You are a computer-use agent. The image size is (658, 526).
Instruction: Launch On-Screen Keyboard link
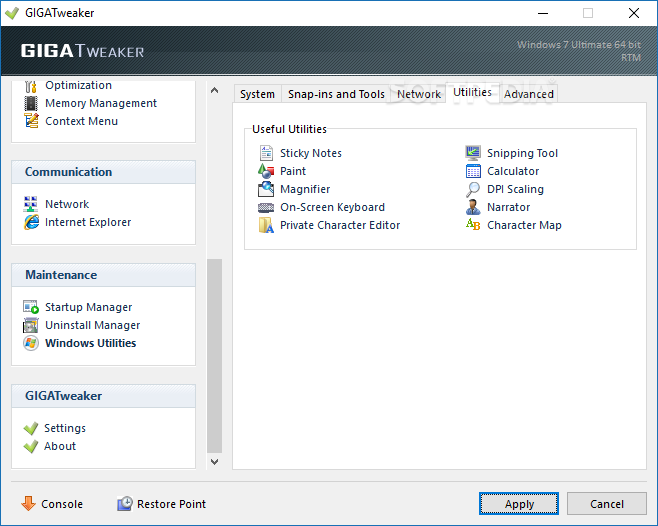click(x=332, y=207)
